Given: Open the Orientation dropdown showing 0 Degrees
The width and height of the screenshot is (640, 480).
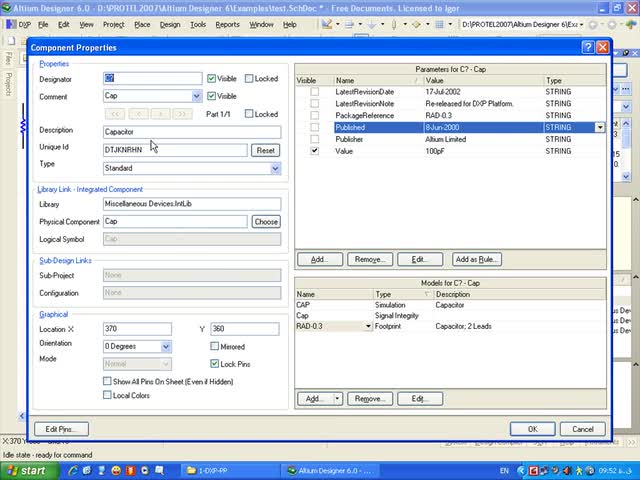Looking at the screenshot, I should [x=166, y=346].
